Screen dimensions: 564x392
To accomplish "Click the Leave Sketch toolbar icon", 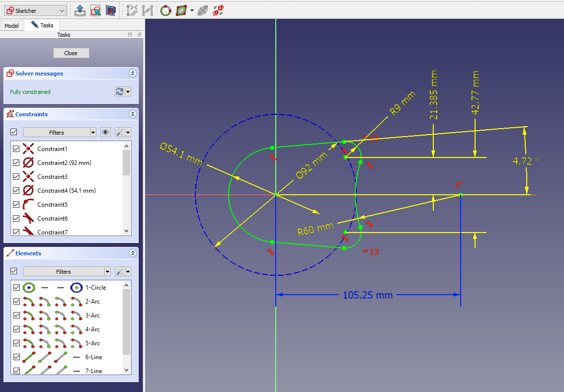I will pos(81,10).
